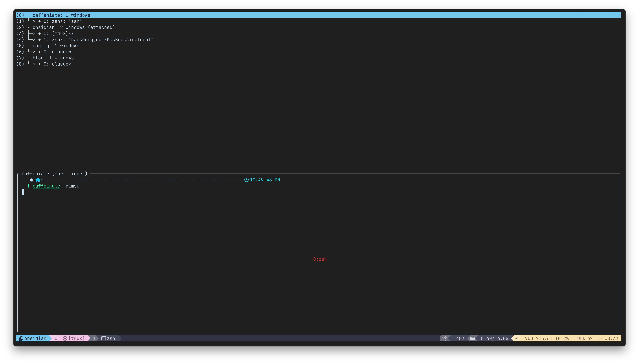Click the home directory icon in prompt
639x364 pixels.
[x=38, y=180]
